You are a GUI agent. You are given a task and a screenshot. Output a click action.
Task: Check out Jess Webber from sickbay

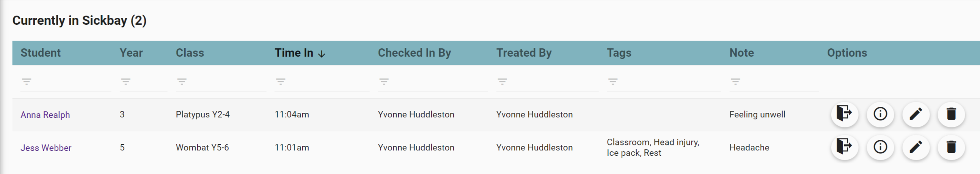click(844, 147)
